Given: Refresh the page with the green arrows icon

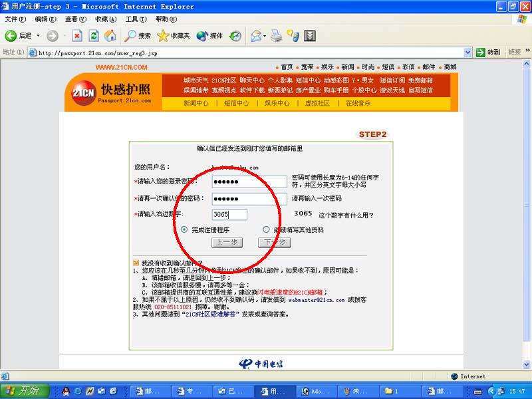Looking at the screenshot, I should [x=94, y=36].
